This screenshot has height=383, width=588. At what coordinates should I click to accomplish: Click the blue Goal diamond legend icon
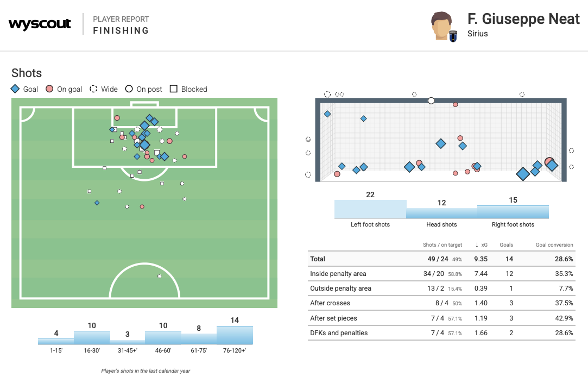click(15, 89)
